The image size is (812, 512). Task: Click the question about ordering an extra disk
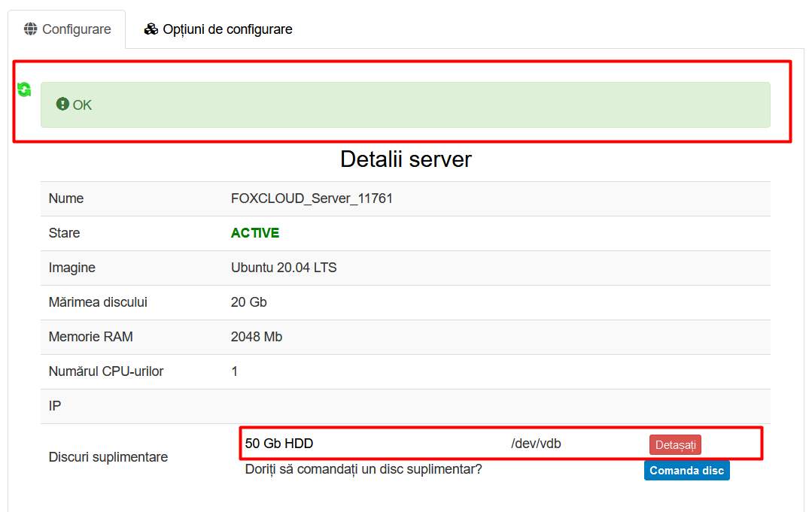[x=363, y=469]
